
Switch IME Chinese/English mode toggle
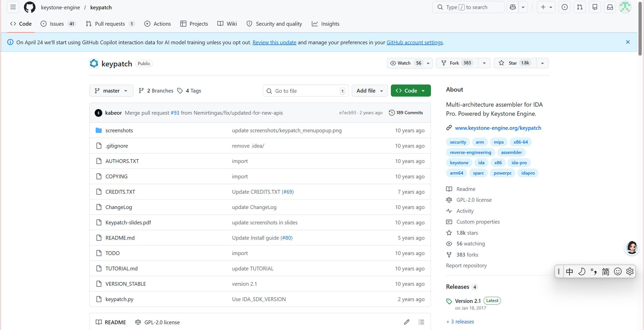pos(569,272)
